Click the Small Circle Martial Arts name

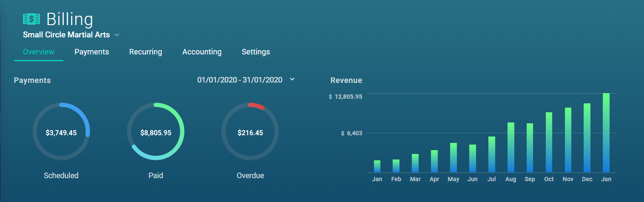click(66, 35)
